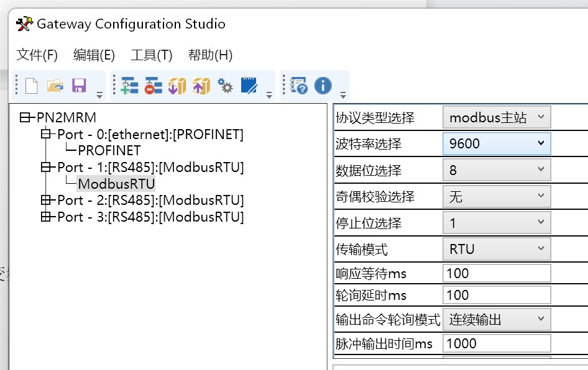Open the 工具(T) menu
Screen dimensions: 588x370
coord(151,55)
